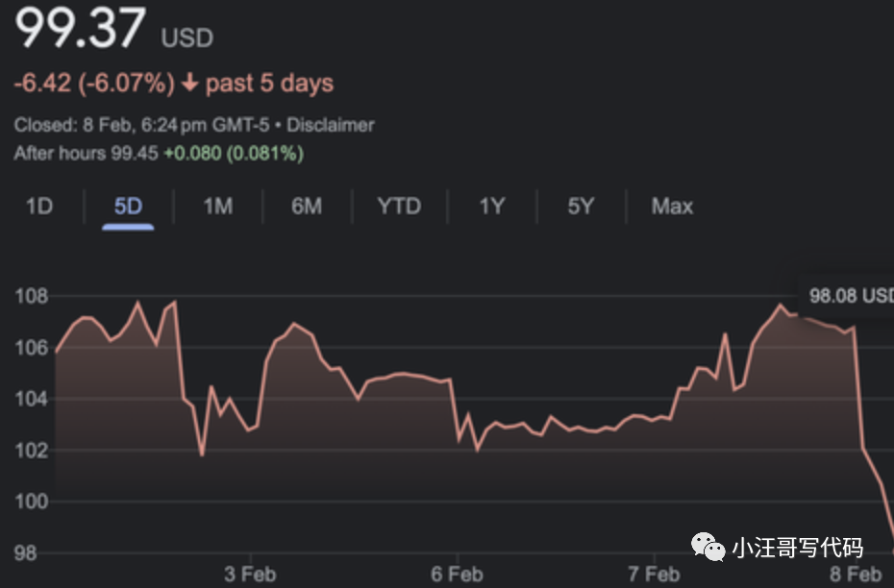The width and height of the screenshot is (894, 588).
Task: Click the After hours 99.45 quote
Action: click(86, 154)
